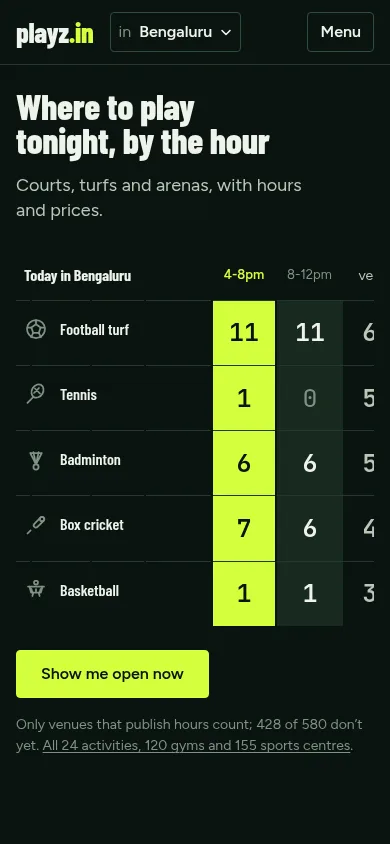Open the Menu button
390x844 pixels.
tap(340, 32)
